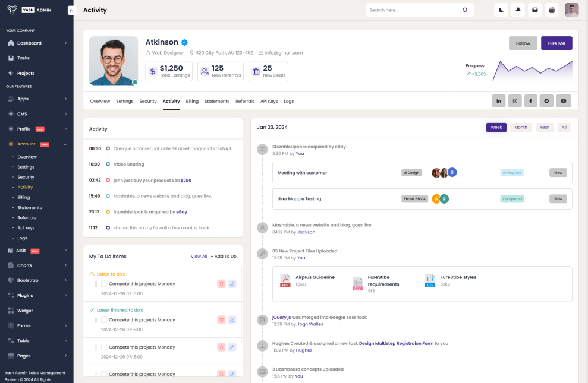The width and height of the screenshot is (588, 383).
Task: Select the Week timeline filter
Action: click(496, 127)
